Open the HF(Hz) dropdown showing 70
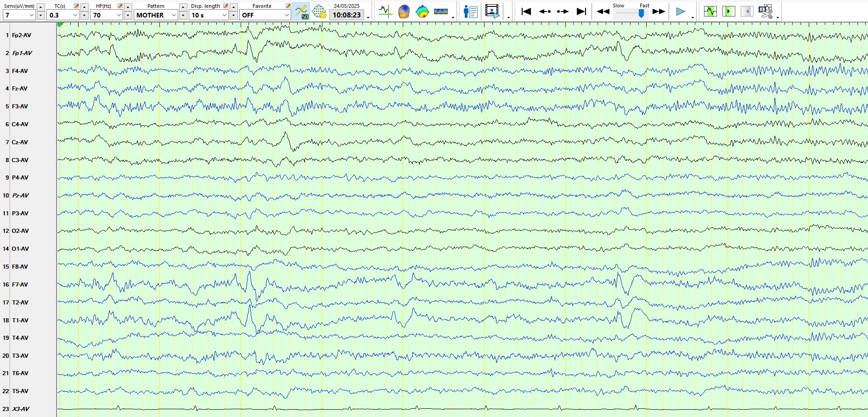 (106, 15)
